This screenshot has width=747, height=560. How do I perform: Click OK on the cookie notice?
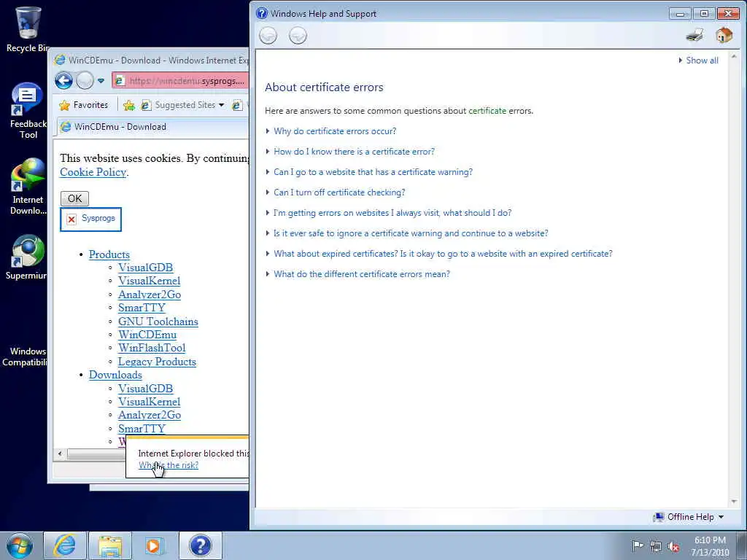pos(75,198)
